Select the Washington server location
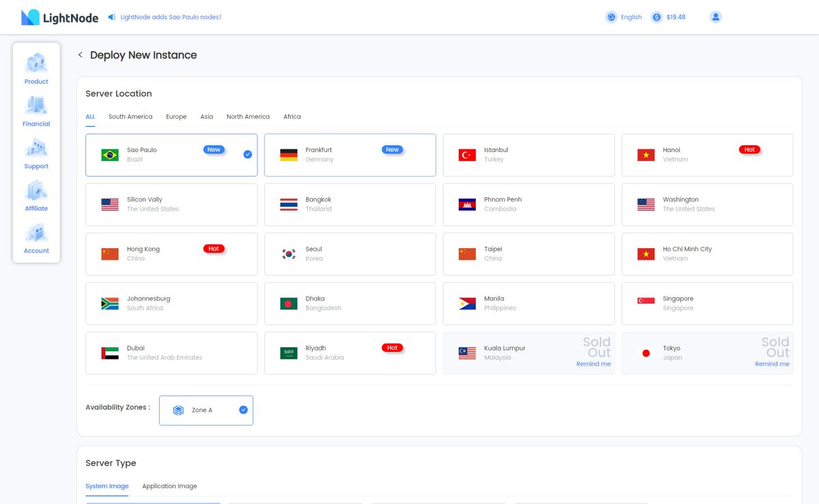 [707, 205]
